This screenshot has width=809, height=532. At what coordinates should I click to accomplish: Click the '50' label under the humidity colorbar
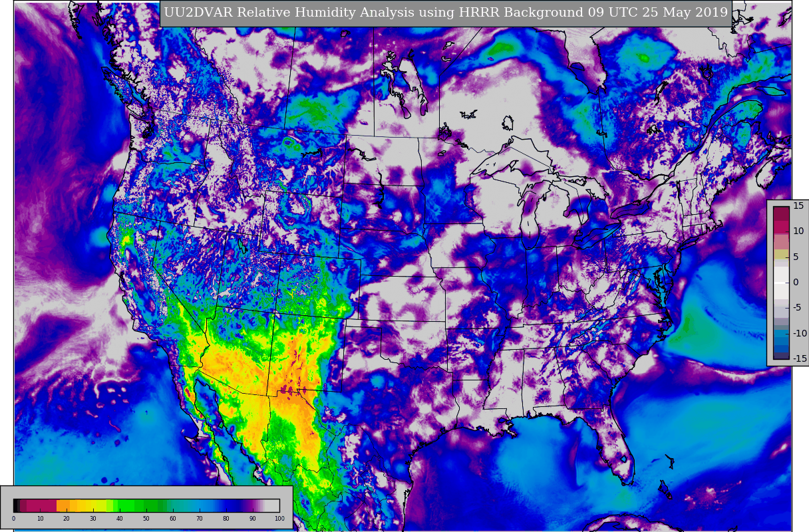pos(146,518)
